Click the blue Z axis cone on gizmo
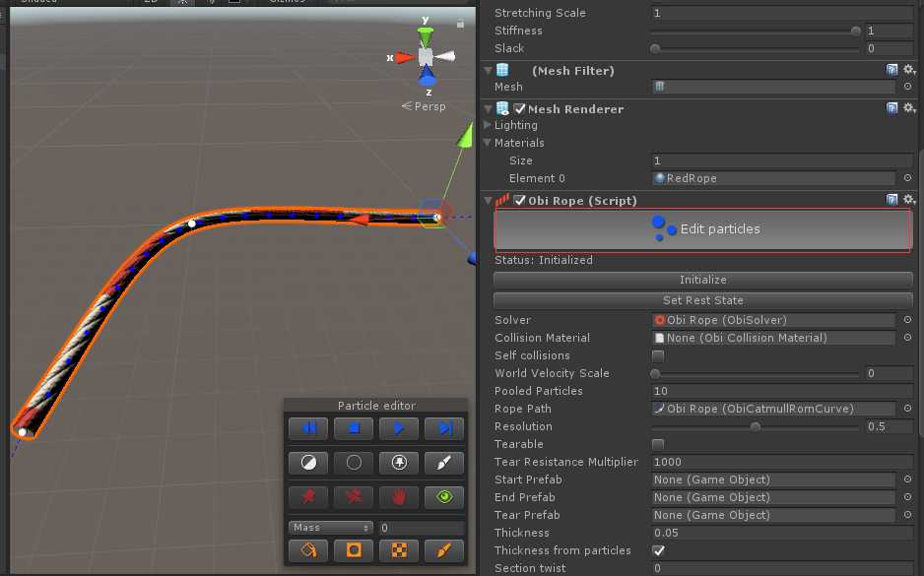This screenshot has width=924, height=576. (427, 77)
